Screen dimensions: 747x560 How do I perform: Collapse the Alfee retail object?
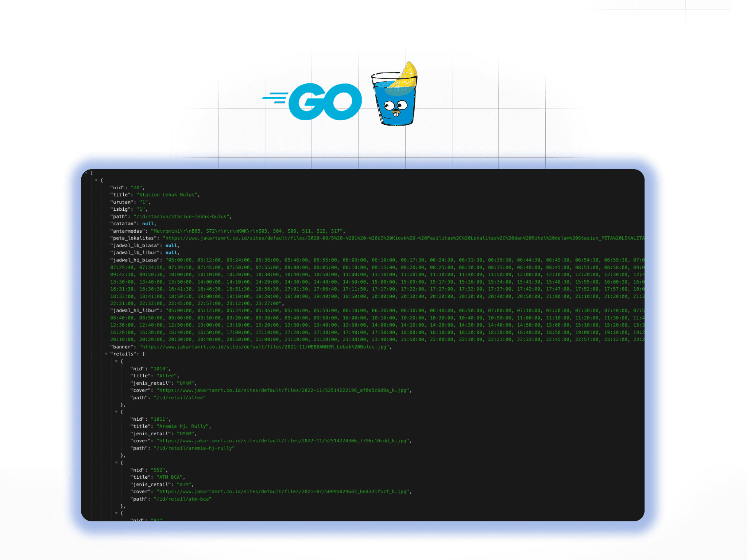tap(116, 361)
